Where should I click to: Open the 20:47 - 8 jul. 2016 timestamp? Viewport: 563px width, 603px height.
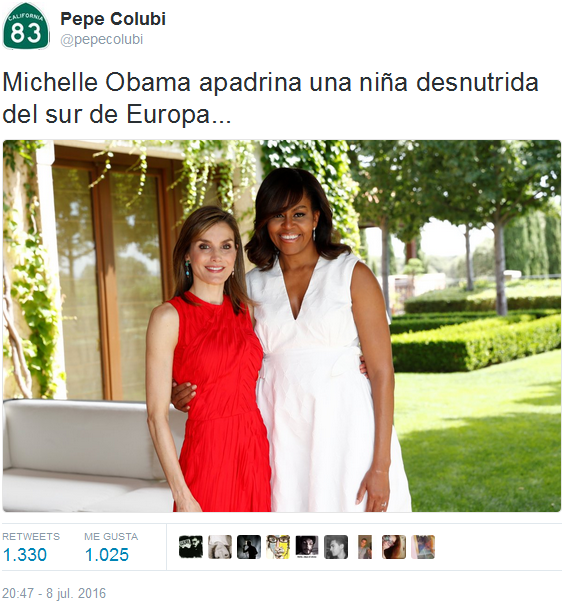pyautogui.click(x=54, y=593)
